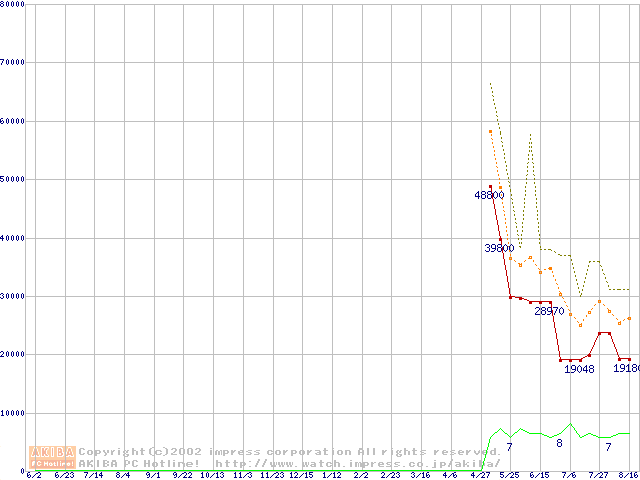
Task: Select the 50000 y-axis value
Action: tap(13, 179)
